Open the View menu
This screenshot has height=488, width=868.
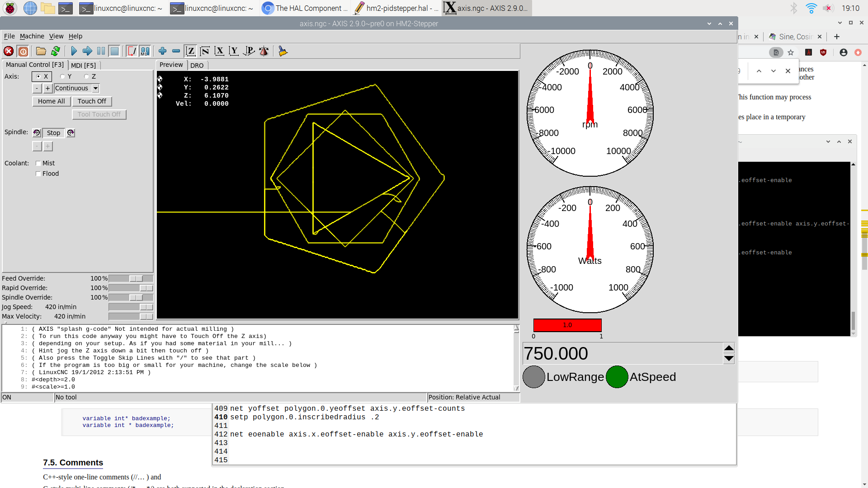coord(56,36)
